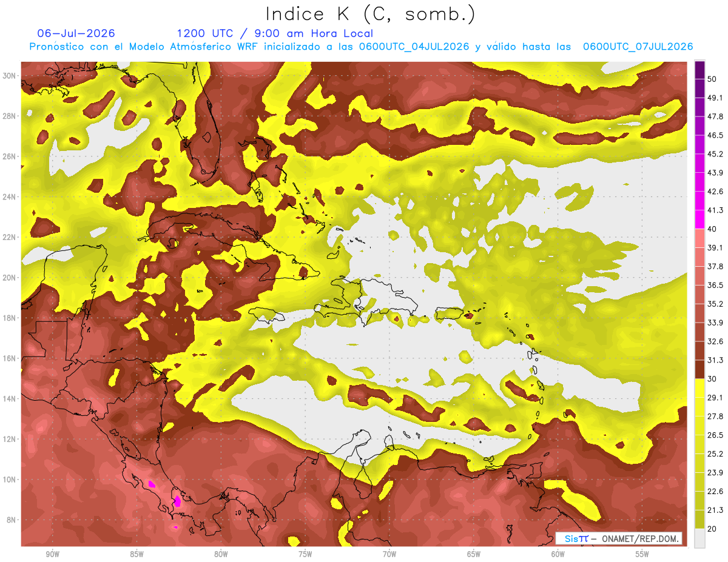728x562 pixels.
Task: Select the date '06-Jul-2026'
Action: point(76,33)
